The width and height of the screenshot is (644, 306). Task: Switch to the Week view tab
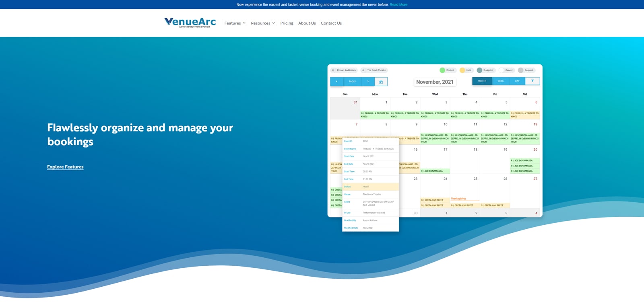(501, 81)
